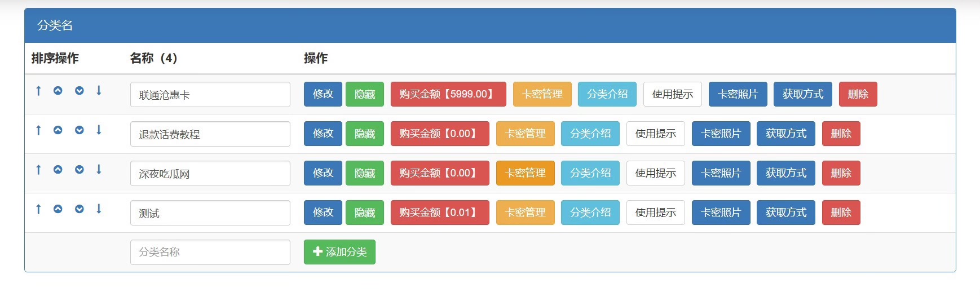Click move-up circle icon for 退款话费教程
980x305 pixels.
pos(58,130)
